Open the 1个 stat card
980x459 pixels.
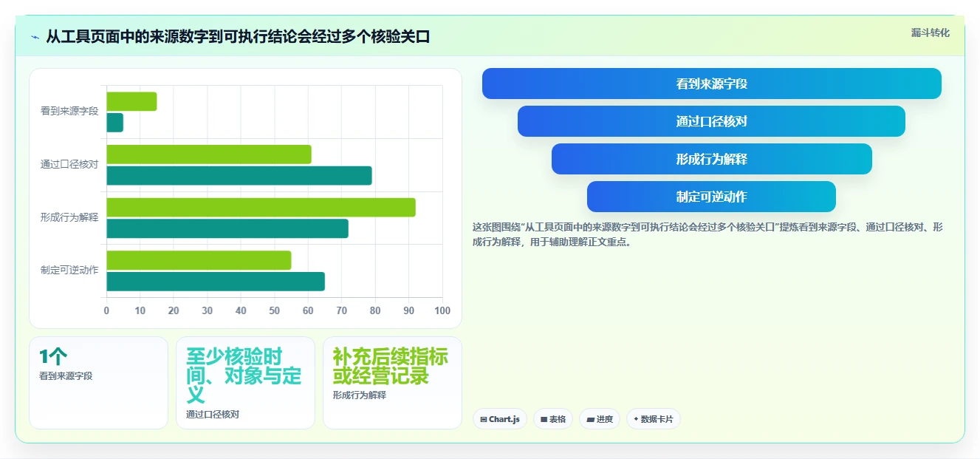[98, 383]
